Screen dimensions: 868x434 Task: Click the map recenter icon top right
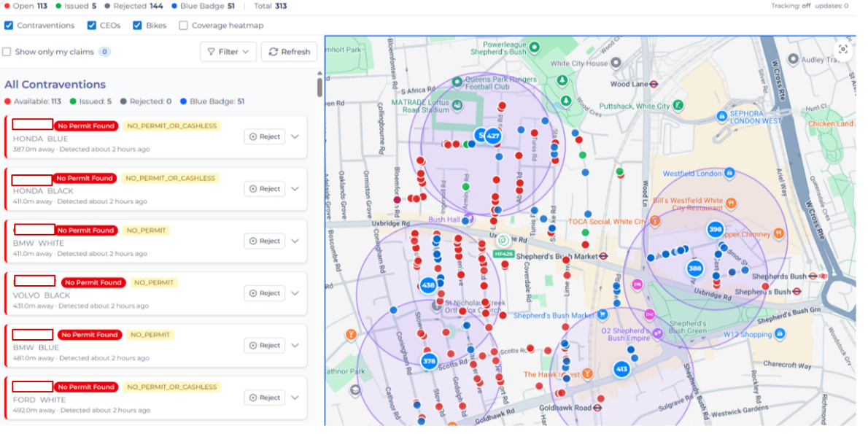pyautogui.click(x=843, y=50)
